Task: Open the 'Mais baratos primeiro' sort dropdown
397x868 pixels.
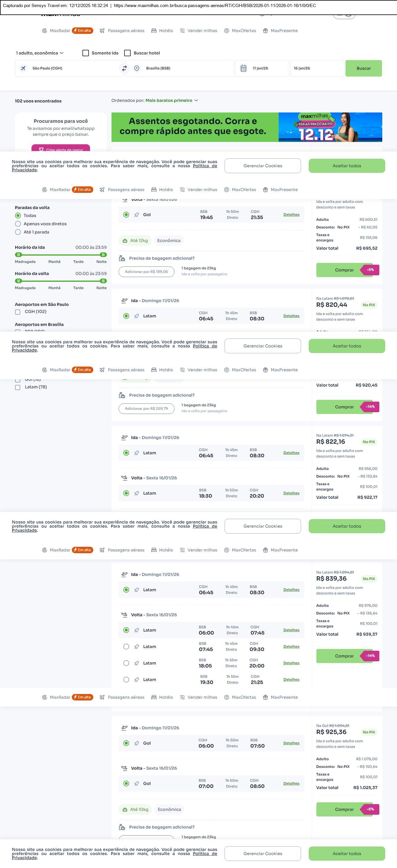Action: [x=172, y=100]
